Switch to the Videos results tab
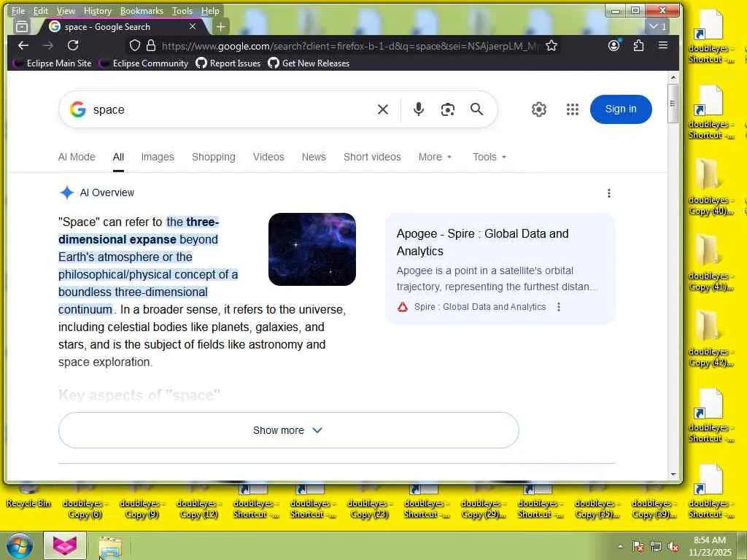The width and height of the screenshot is (747, 560). [x=268, y=157]
